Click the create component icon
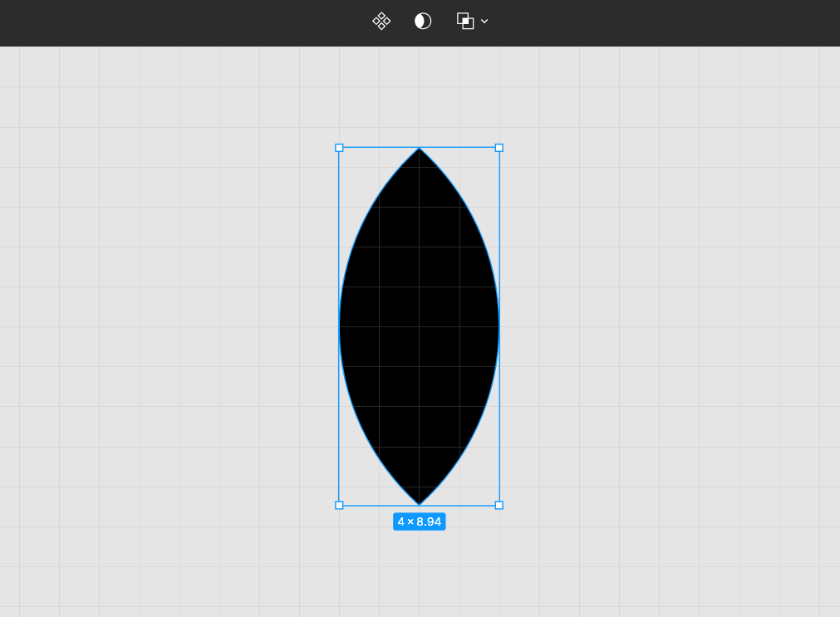Image resolution: width=840 pixels, height=617 pixels. [381, 22]
